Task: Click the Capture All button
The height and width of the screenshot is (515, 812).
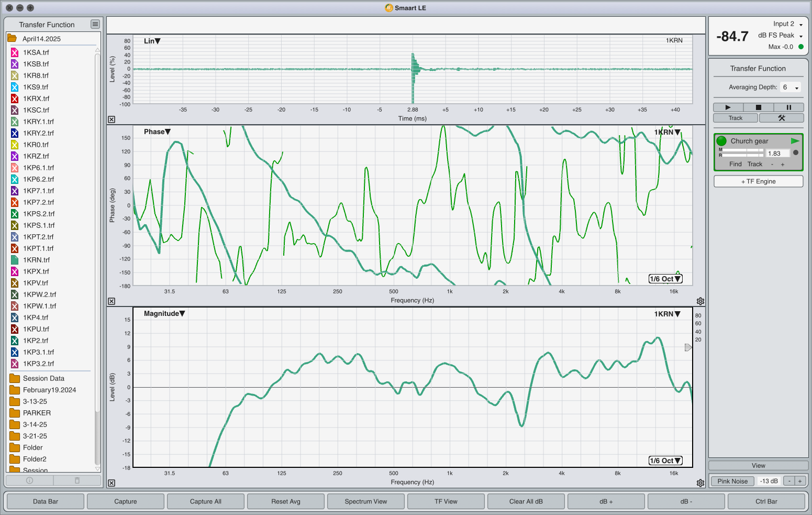Action: 206,501
